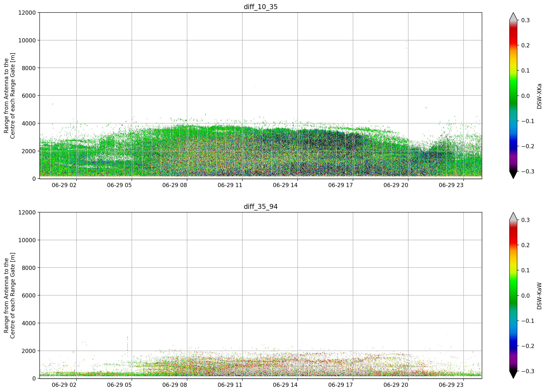
Task: Click the 4000 y-tick of diff_10_35
Action: click(29, 123)
